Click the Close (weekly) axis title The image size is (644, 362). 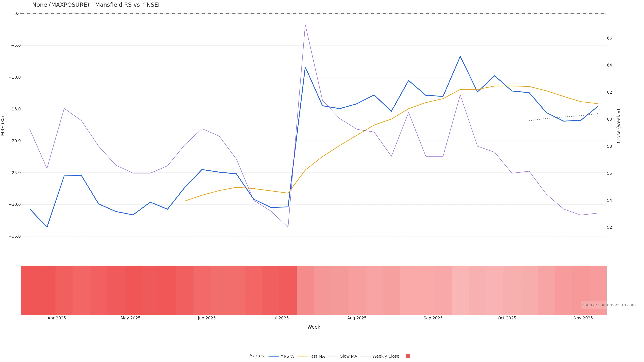(619, 126)
